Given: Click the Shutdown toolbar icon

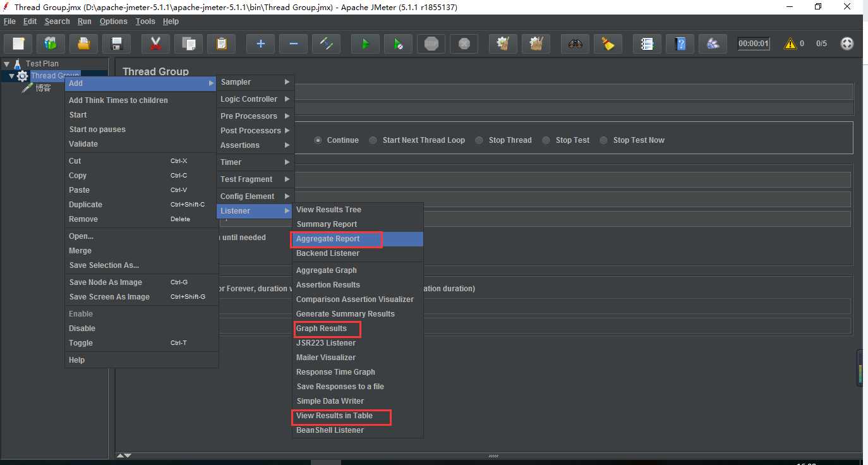Looking at the screenshot, I should click(464, 44).
